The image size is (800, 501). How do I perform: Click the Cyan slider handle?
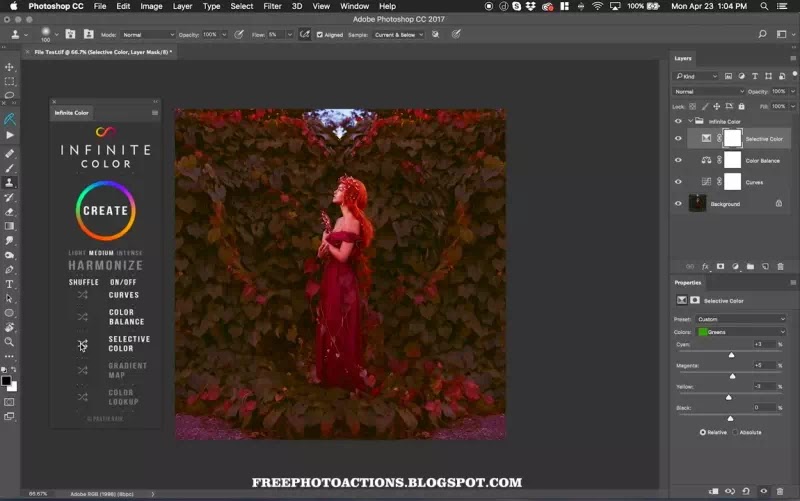731,355
